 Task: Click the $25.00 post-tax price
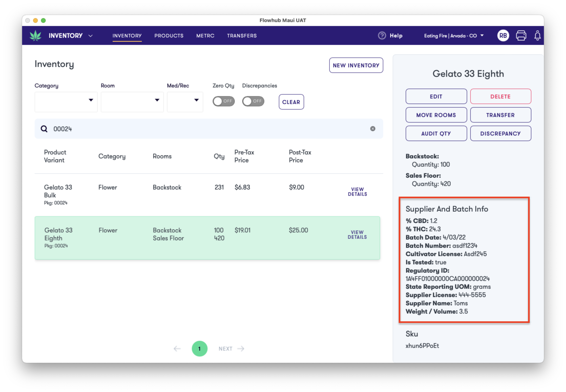pos(298,230)
